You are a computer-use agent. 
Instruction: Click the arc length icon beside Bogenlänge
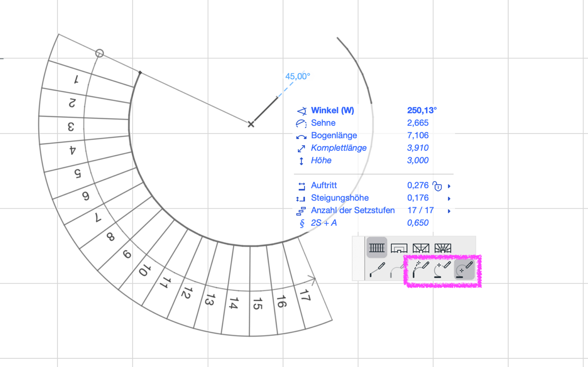tap(301, 137)
